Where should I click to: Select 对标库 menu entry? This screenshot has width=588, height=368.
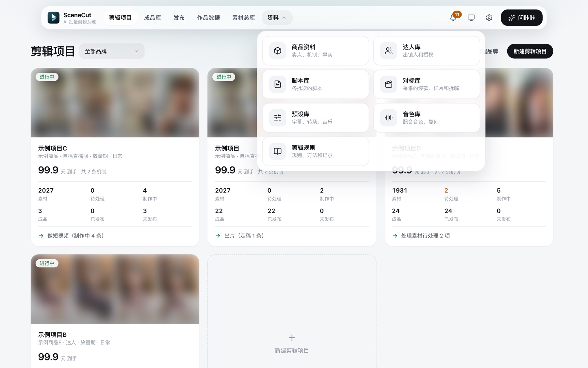(427, 84)
